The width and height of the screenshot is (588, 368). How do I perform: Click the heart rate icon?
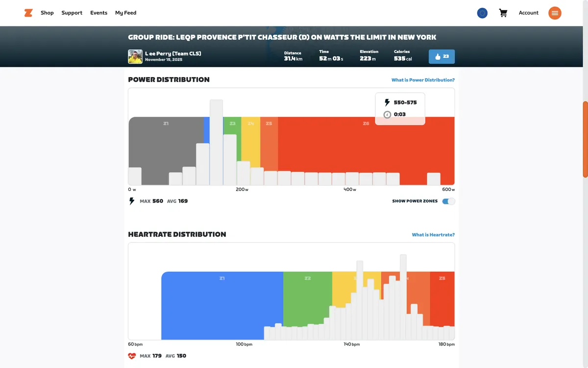tap(131, 356)
